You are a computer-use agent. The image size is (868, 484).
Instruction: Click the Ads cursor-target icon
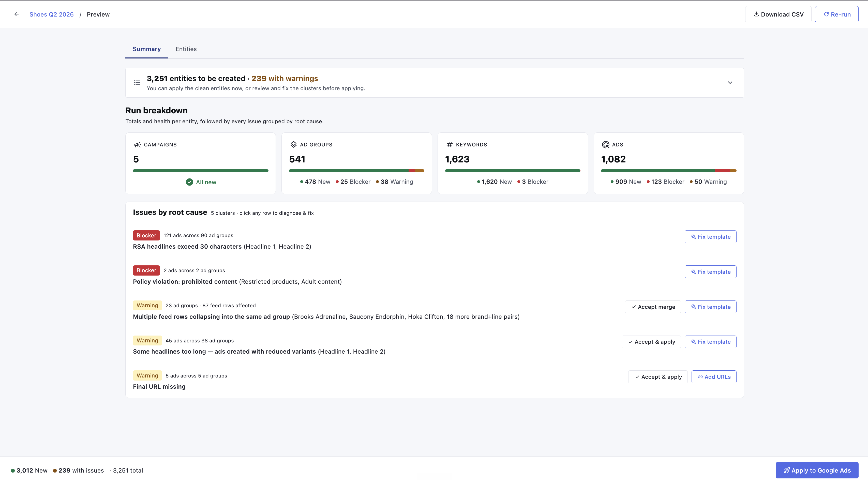(x=606, y=144)
